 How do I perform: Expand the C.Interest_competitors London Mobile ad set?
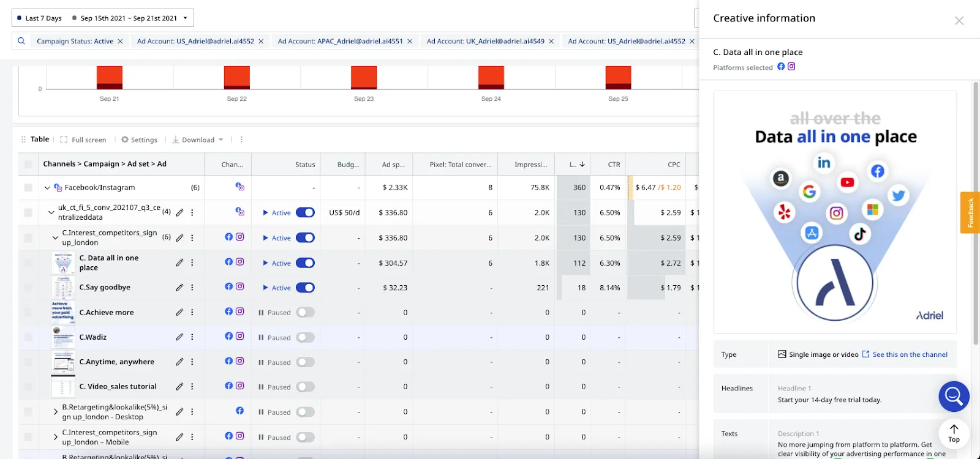click(x=55, y=437)
